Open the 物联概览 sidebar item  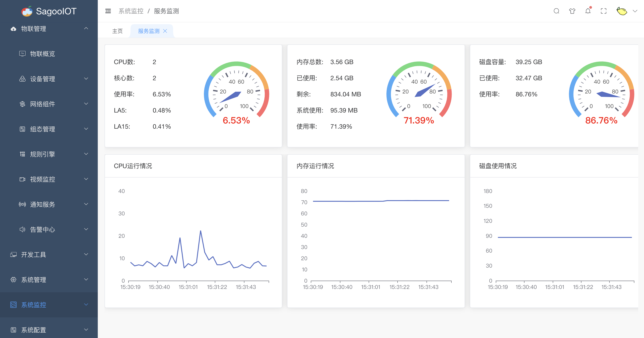pos(43,54)
